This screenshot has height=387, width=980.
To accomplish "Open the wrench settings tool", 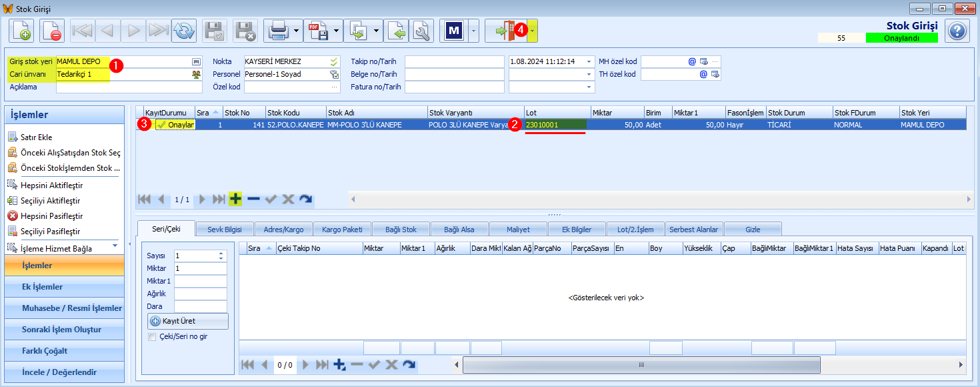I will pos(421,31).
